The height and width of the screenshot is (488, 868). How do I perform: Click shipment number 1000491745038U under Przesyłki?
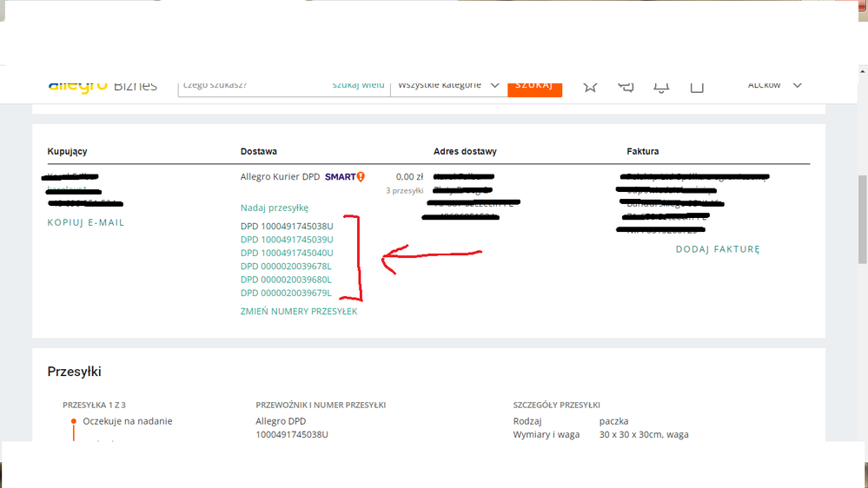[x=292, y=434]
